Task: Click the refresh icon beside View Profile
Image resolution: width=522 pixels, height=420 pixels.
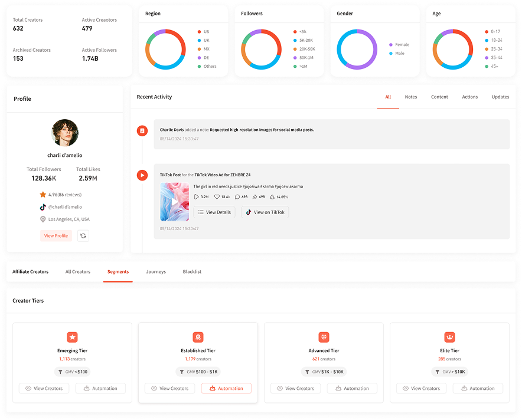Action: [83, 236]
